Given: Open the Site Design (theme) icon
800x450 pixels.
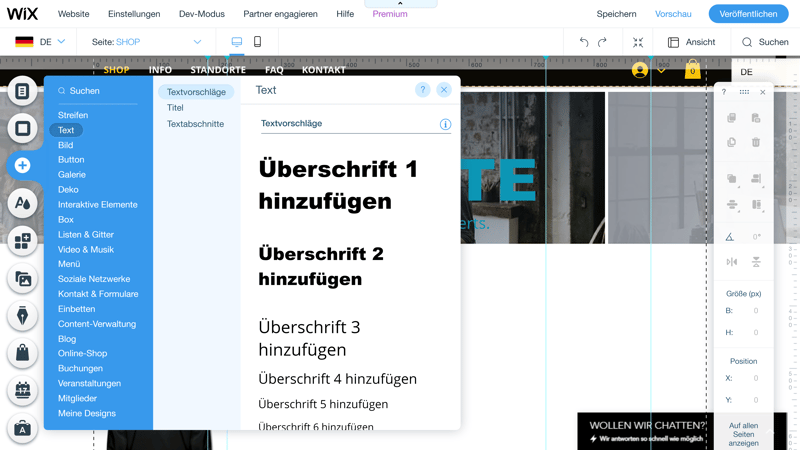Looking at the screenshot, I should (22, 203).
